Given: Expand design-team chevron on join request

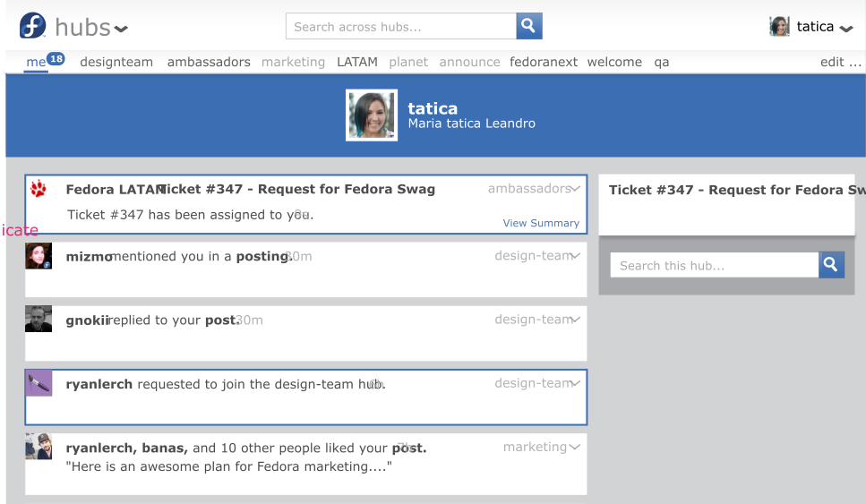Looking at the screenshot, I should pos(576,383).
